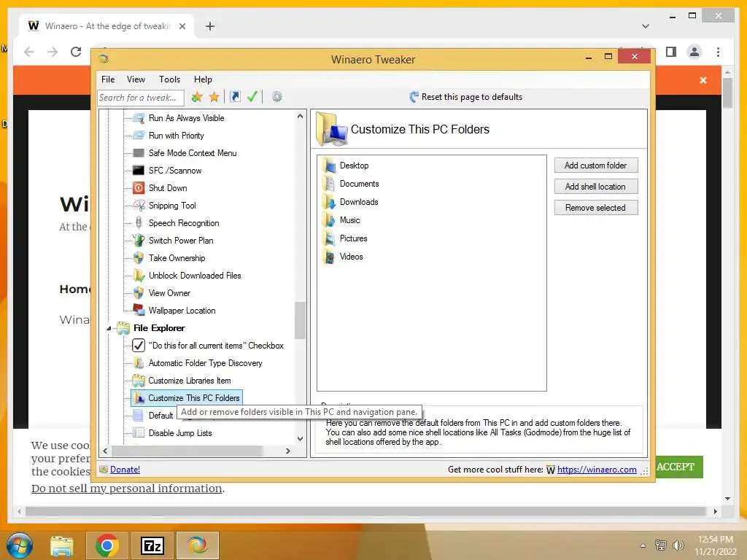Open Google Chrome from the taskbar

click(107, 545)
